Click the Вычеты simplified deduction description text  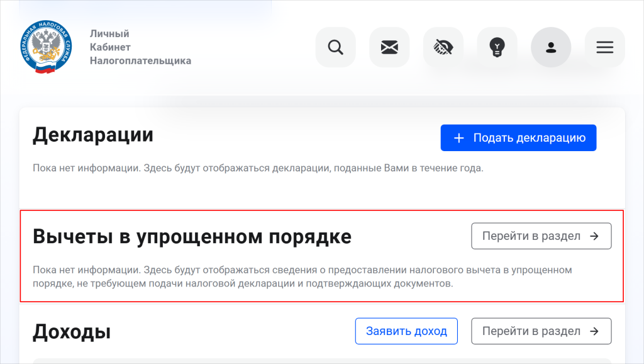coord(302,277)
